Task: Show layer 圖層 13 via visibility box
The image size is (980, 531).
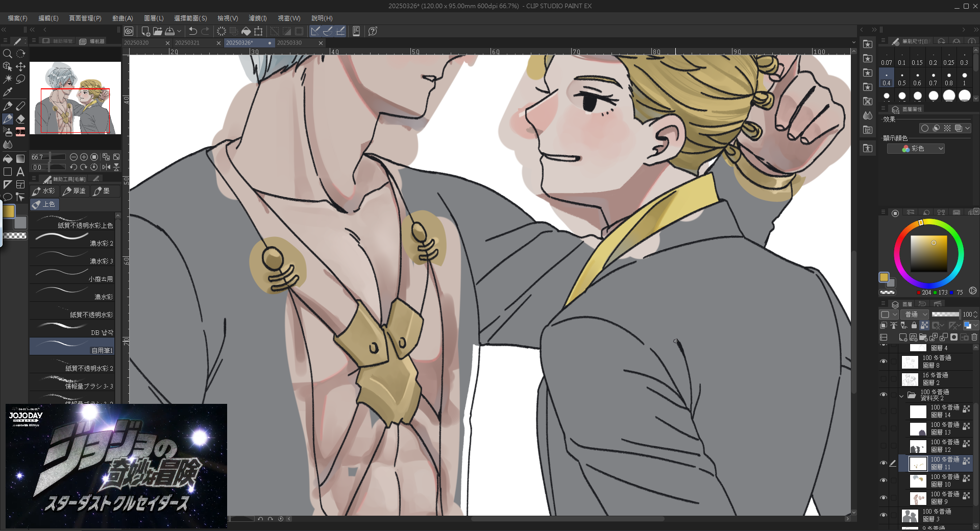Action: [x=884, y=428]
